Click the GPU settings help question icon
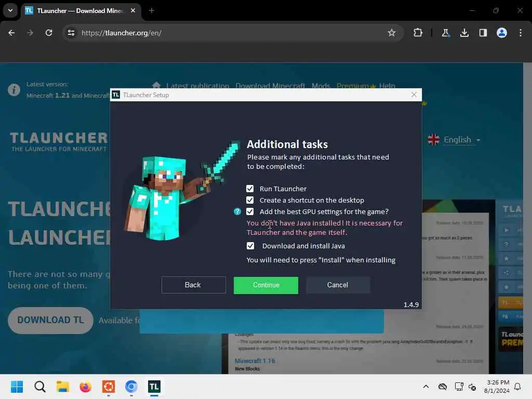 tap(237, 212)
